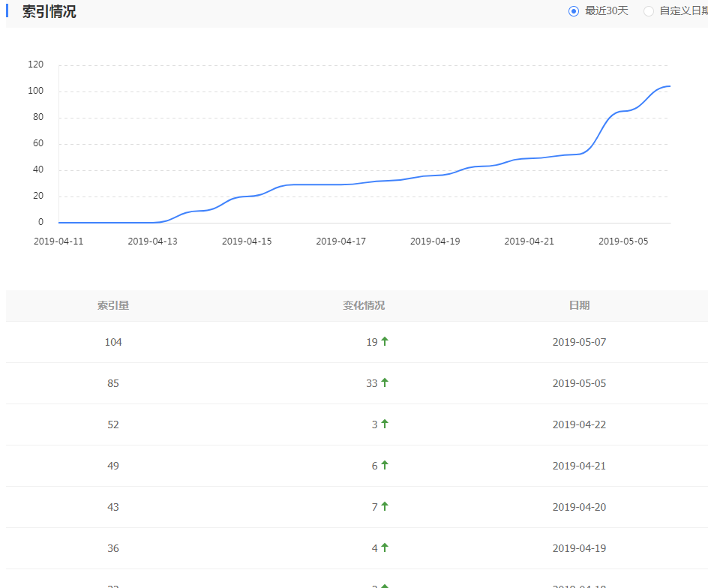The image size is (708, 588).
Task: Click index value 85
Action: (x=113, y=383)
